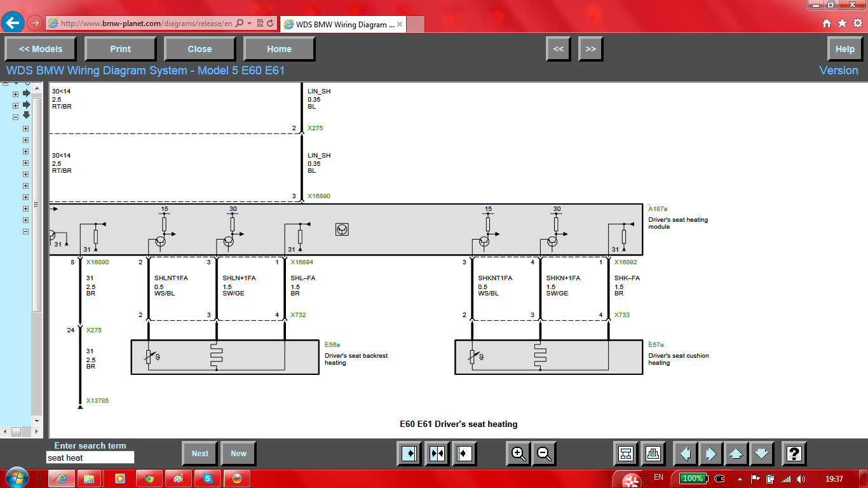The height and width of the screenshot is (488, 868).
Task: Click the volume speaker tray icon
Action: 801,478
